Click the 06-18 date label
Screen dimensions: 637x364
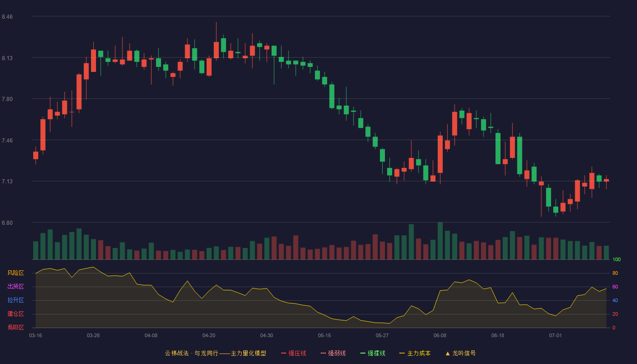pyautogui.click(x=498, y=335)
